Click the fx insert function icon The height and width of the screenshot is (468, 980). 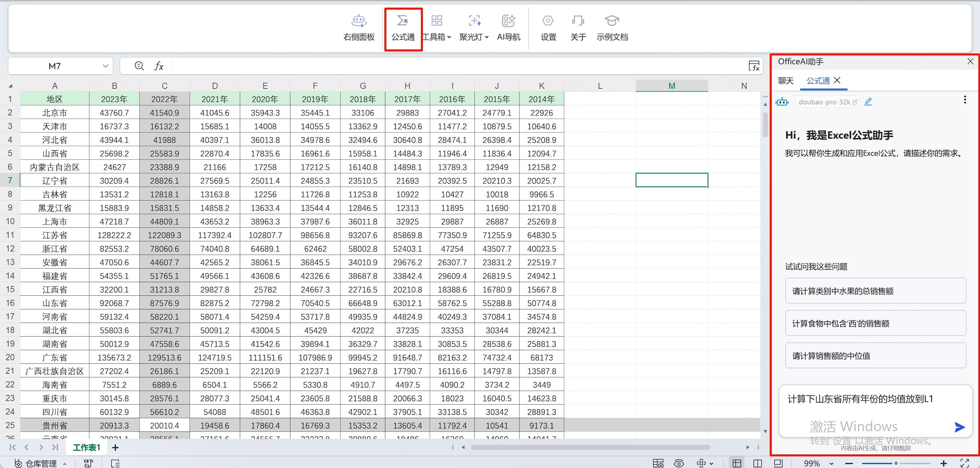coord(159,66)
